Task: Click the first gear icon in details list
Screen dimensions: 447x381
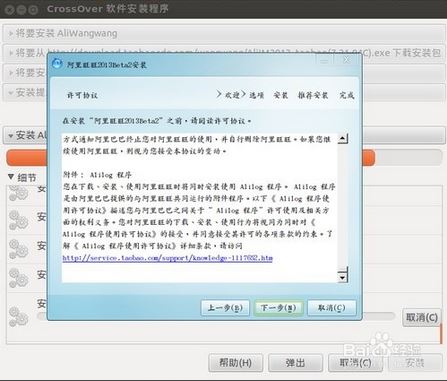Action: point(18,193)
